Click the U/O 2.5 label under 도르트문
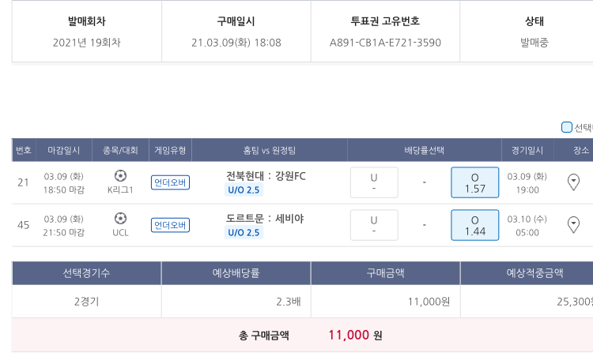The image size is (593, 364). pos(244,232)
